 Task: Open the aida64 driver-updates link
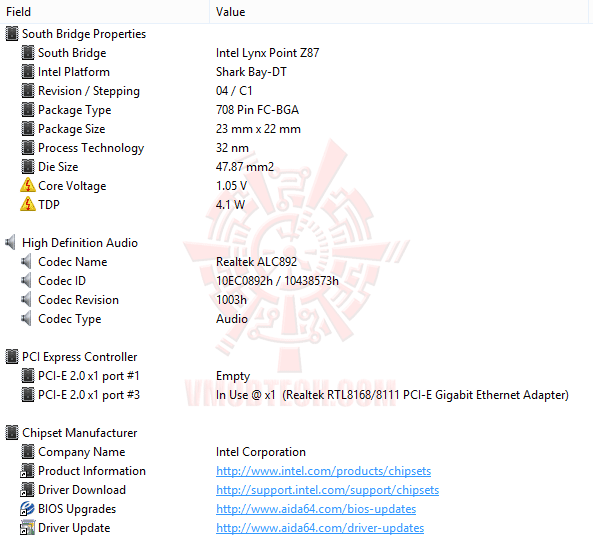[320, 528]
